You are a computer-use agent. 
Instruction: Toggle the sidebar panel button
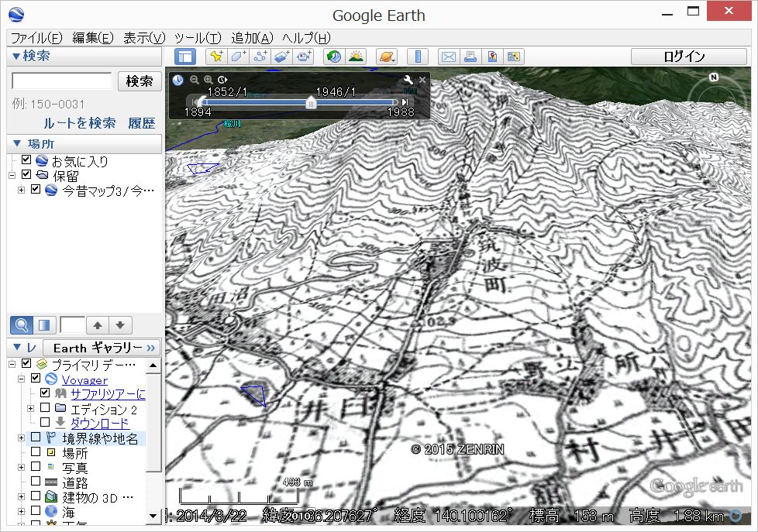click(184, 57)
